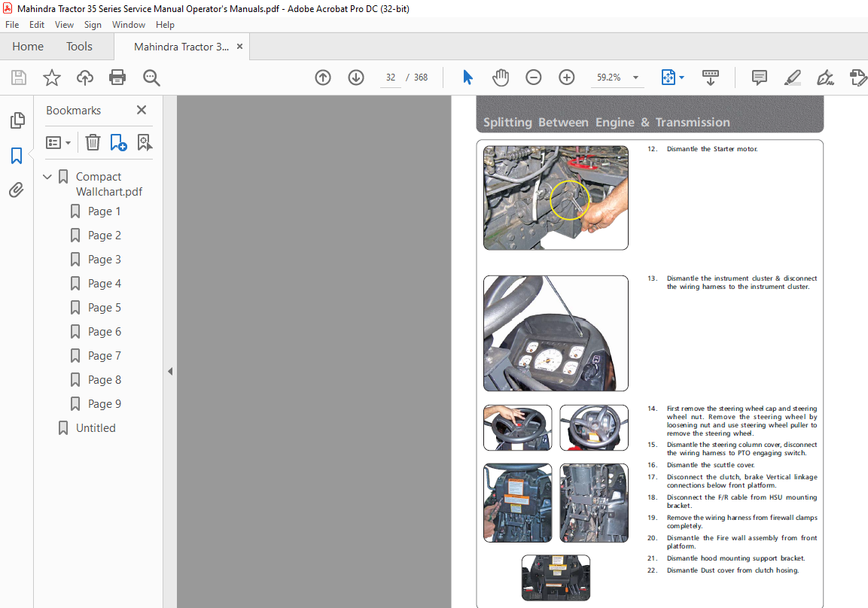868x608 pixels.
Task: Jump to Page 5 bookmark
Action: point(104,308)
